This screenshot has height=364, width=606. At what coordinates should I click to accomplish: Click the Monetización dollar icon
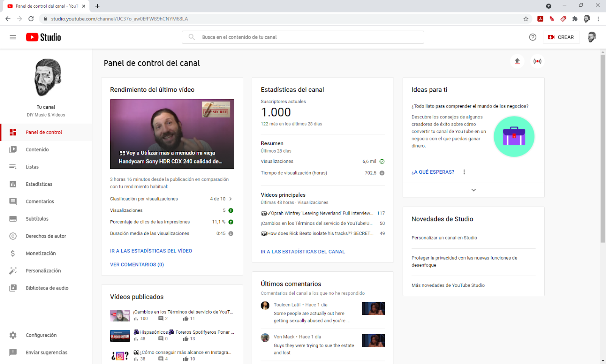tap(13, 254)
